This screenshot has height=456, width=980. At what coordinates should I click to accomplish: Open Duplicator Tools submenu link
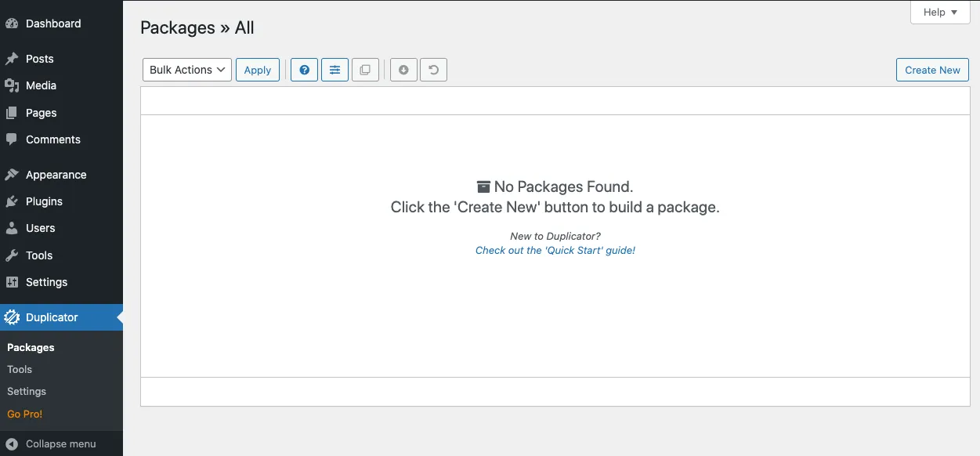click(x=20, y=369)
